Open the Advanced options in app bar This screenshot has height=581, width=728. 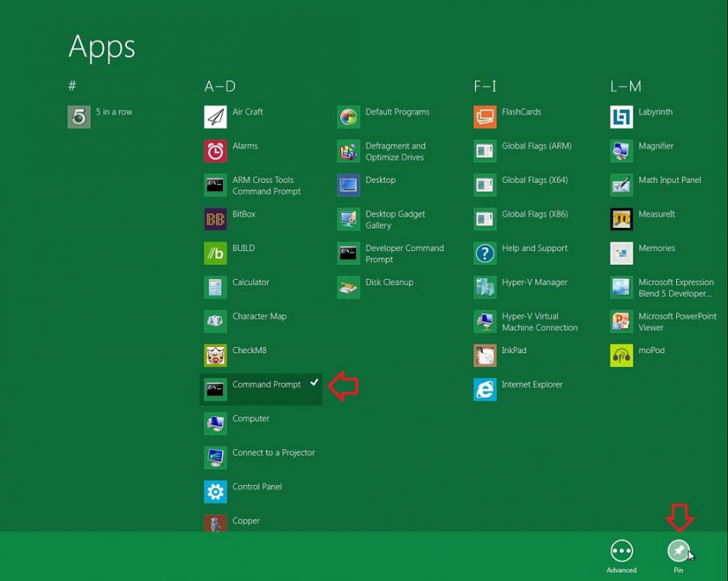[x=622, y=552]
